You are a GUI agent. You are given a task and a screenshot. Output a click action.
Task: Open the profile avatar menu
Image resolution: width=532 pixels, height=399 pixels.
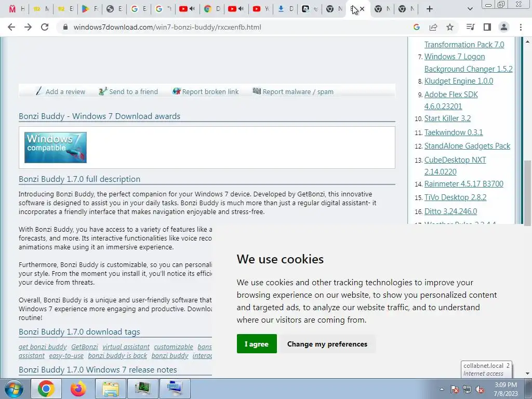(504, 27)
